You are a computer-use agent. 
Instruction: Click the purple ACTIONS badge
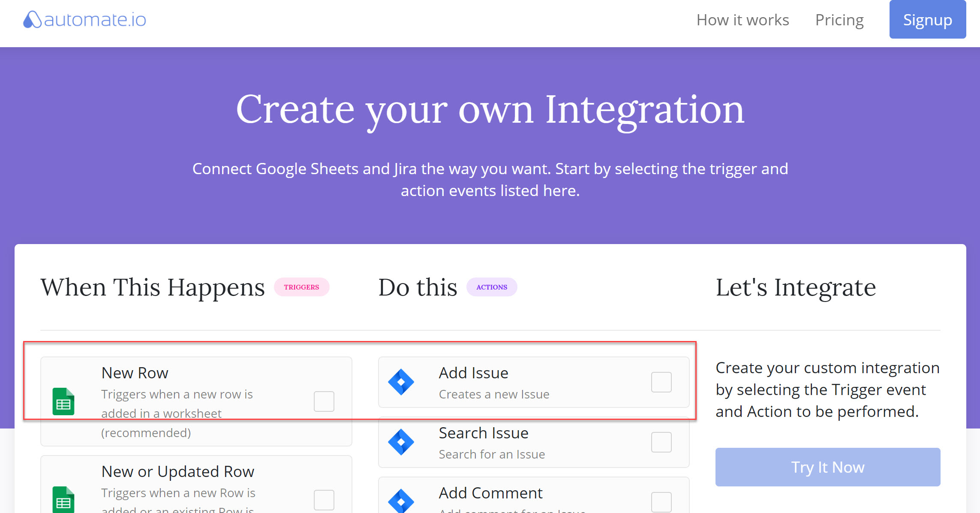491,287
